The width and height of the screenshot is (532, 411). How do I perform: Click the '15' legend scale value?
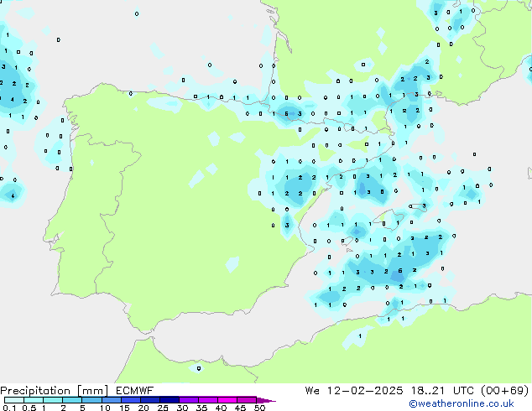click(124, 408)
